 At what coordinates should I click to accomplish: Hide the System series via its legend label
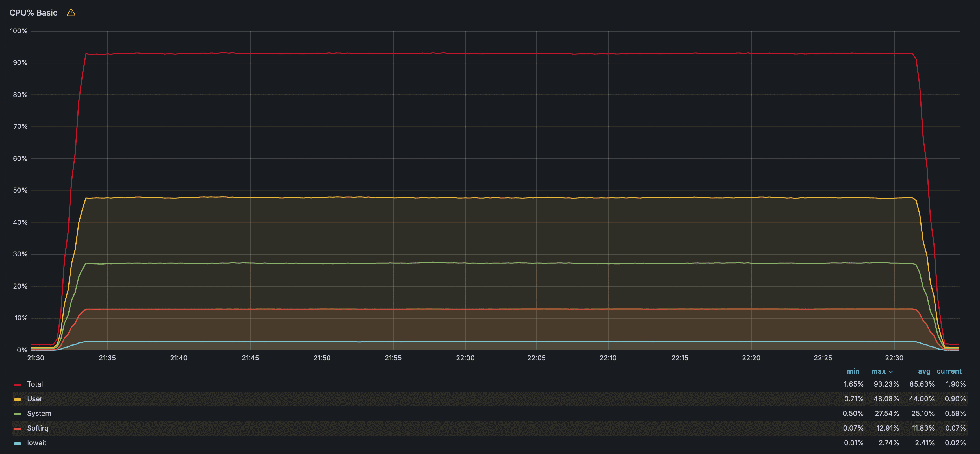click(39, 413)
